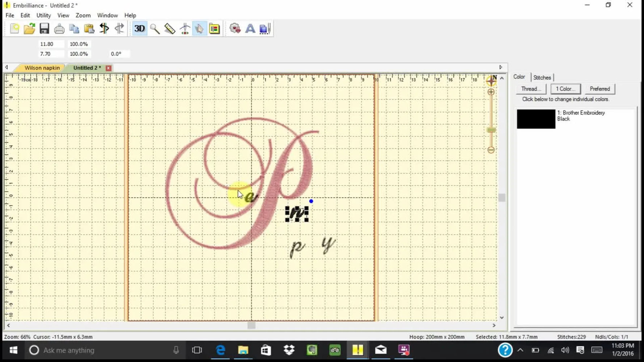Click the taskbar volume speaker icon
The height and width of the screenshot is (362, 644).
(x=565, y=350)
